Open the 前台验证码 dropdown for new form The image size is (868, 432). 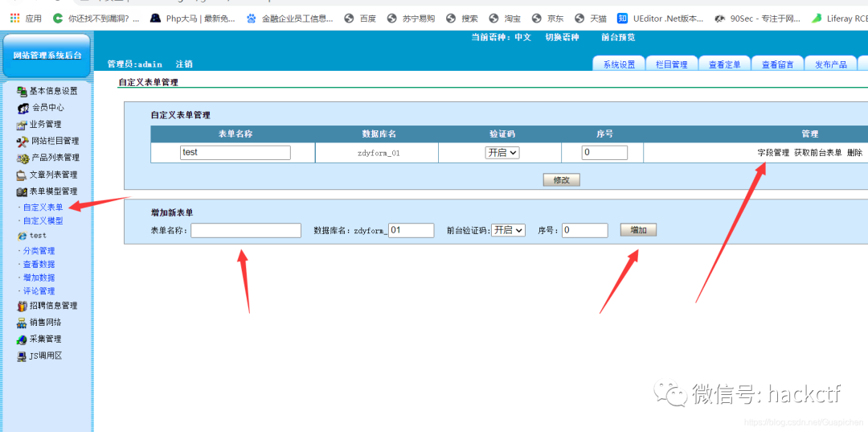pyautogui.click(x=508, y=230)
